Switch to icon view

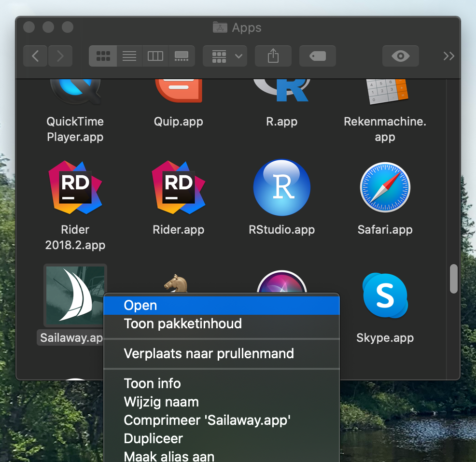click(103, 56)
